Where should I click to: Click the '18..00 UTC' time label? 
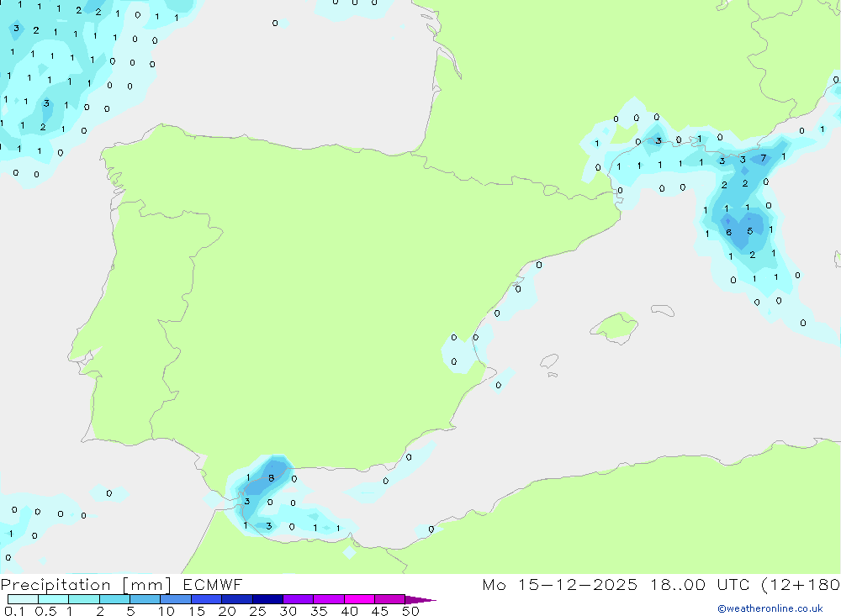pyautogui.click(x=701, y=584)
